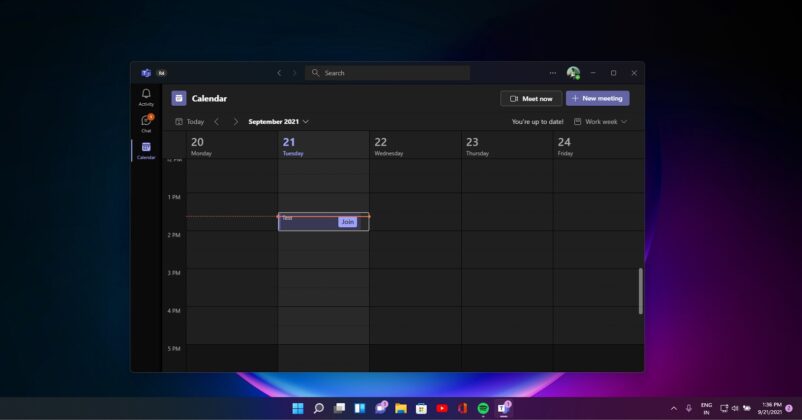Click the calendar vertical scrollbar
Viewport: 802px width, 420px height.
click(640, 290)
